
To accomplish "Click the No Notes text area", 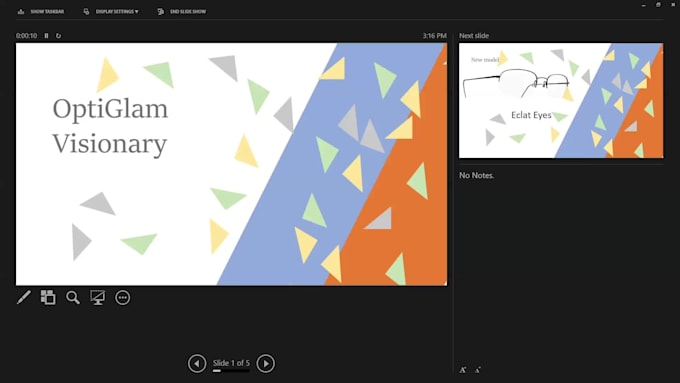I will (476, 175).
